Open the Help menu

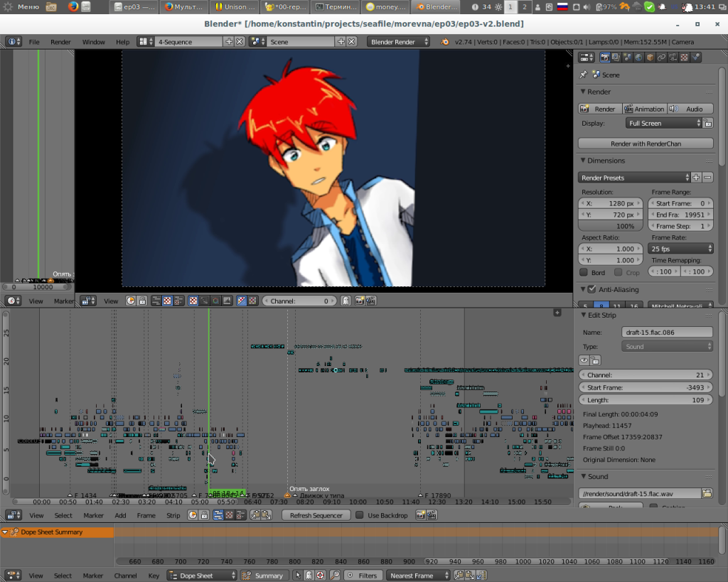(x=122, y=42)
